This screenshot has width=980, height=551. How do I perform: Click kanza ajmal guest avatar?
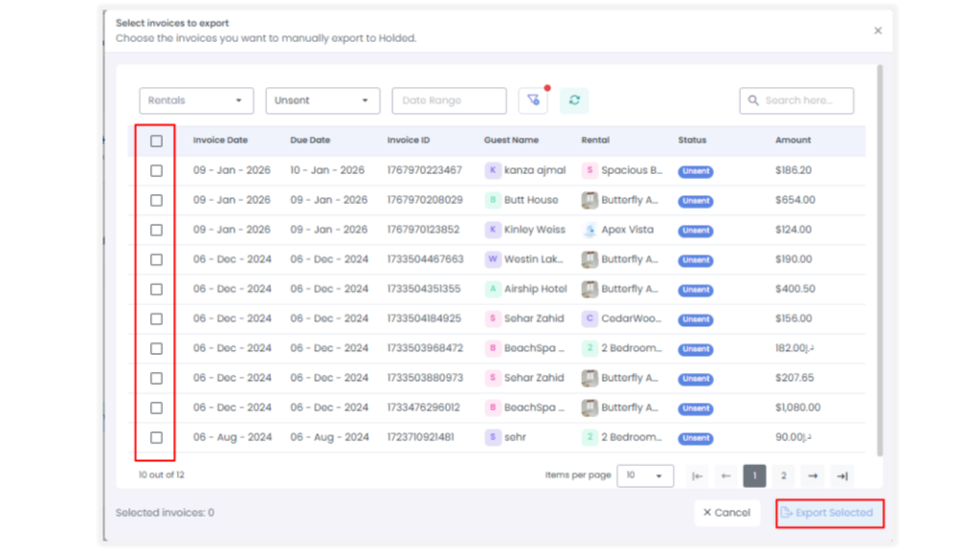(x=493, y=170)
